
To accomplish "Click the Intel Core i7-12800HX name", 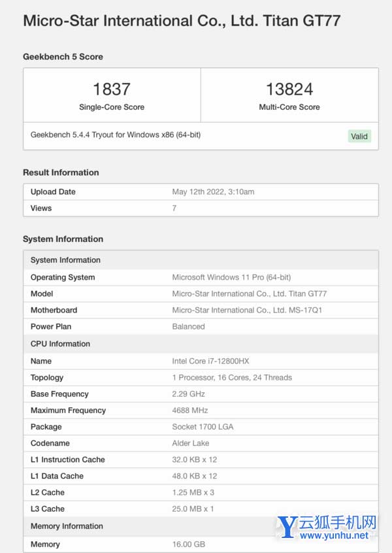I will click(209, 361).
